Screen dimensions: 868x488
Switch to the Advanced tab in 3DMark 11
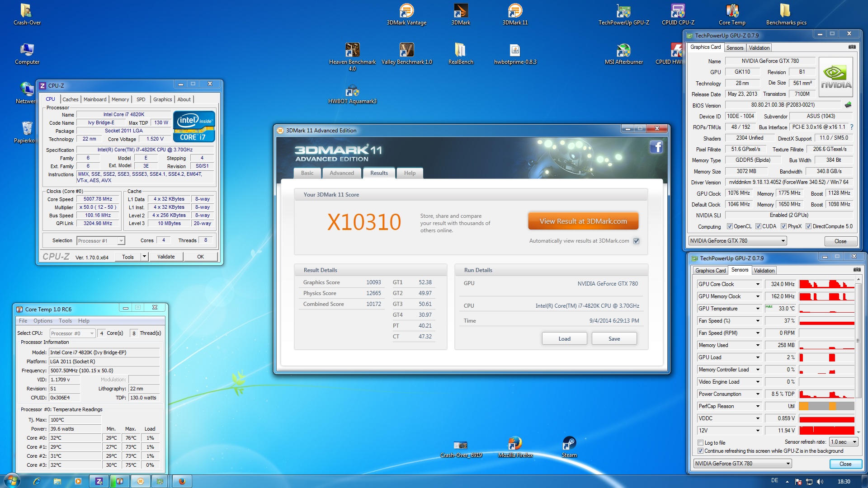point(342,173)
